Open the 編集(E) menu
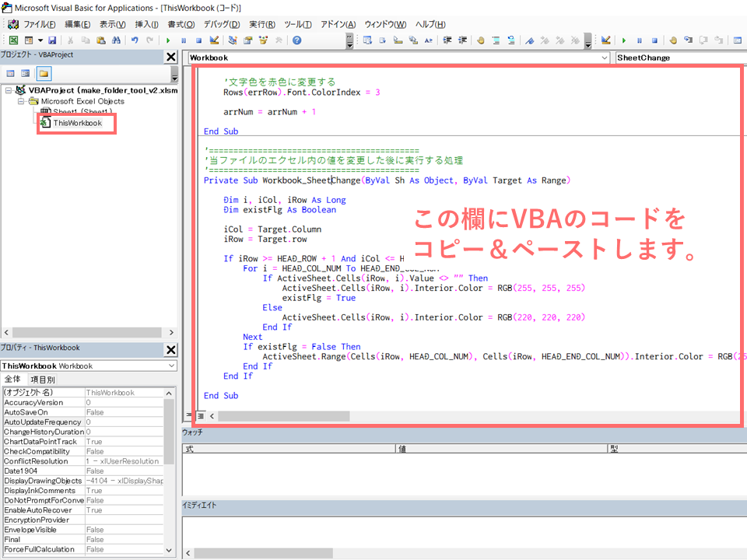The height and width of the screenshot is (560, 747). point(78,24)
